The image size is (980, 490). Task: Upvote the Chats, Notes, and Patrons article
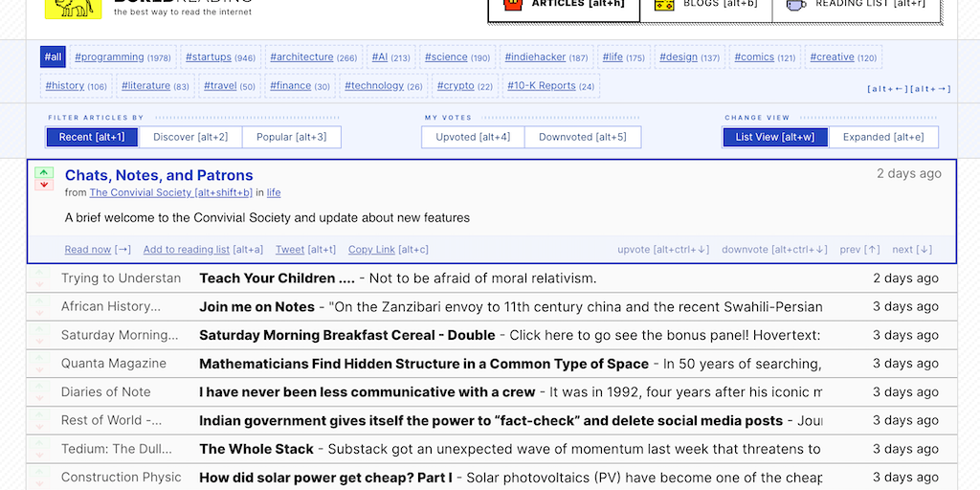pyautogui.click(x=43, y=173)
